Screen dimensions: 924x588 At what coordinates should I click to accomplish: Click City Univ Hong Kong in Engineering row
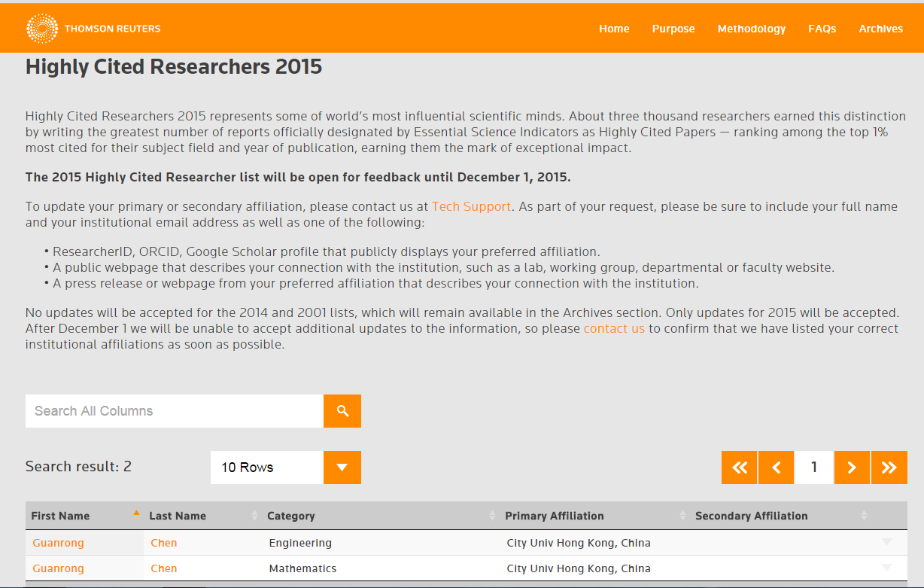579,543
